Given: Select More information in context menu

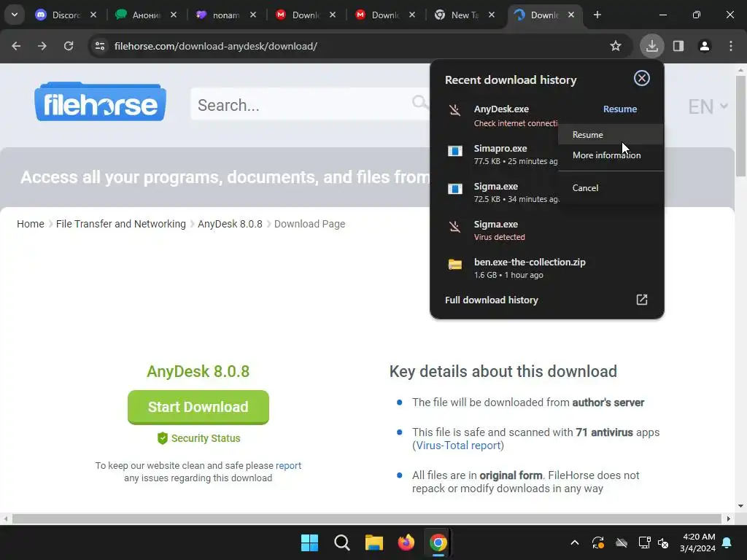Looking at the screenshot, I should (611, 155).
